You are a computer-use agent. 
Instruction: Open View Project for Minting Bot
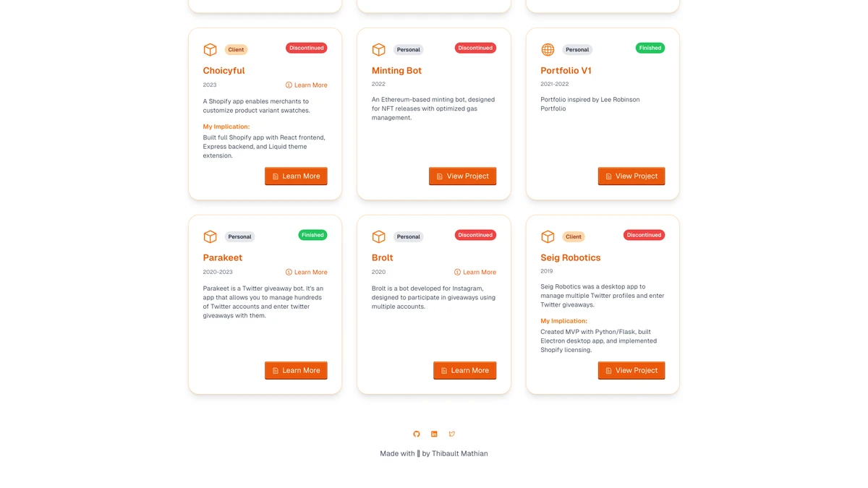462,176
